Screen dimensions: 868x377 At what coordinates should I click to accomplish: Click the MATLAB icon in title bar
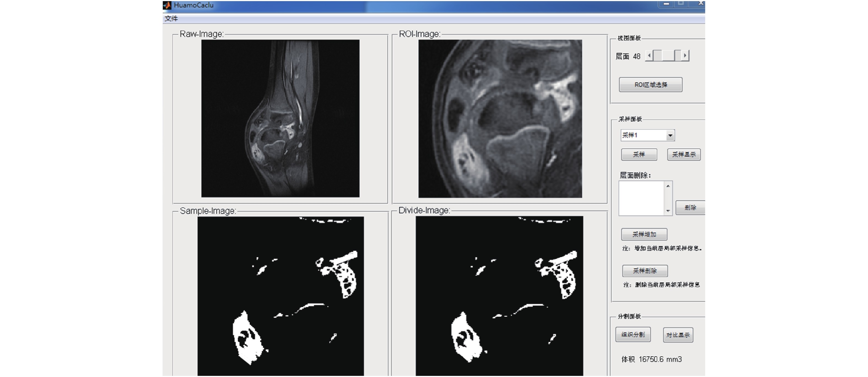click(x=167, y=5)
